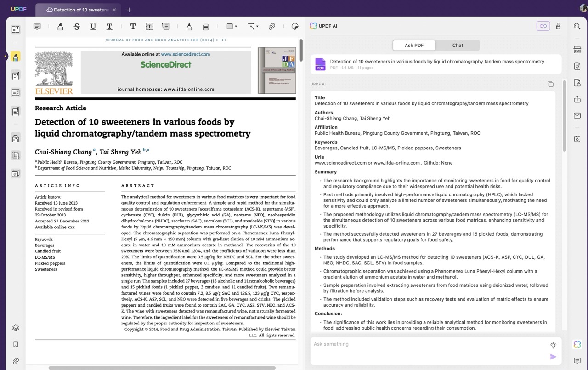Viewport: 588px width, 370px height.
Task: Send the AI prompt message
Action: (553, 357)
